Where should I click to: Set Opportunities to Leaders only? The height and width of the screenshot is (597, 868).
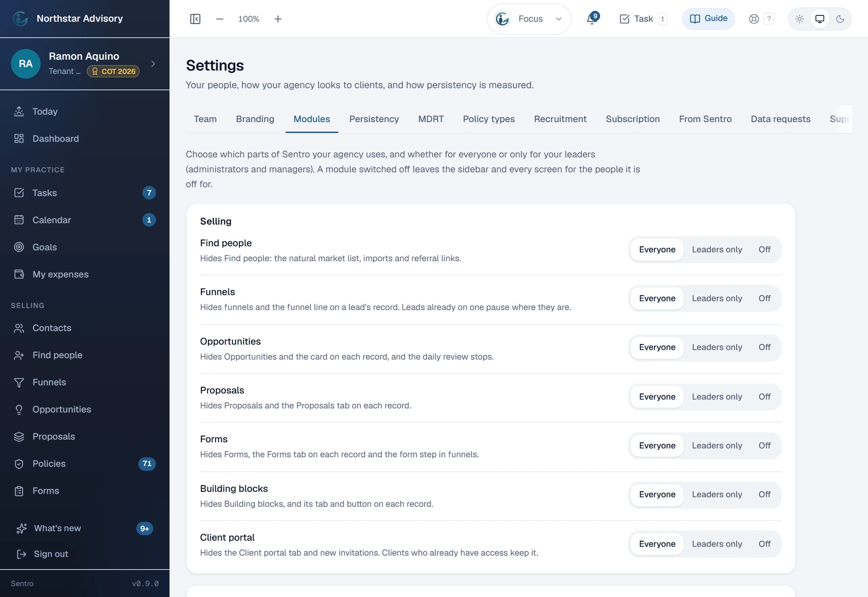coord(716,347)
